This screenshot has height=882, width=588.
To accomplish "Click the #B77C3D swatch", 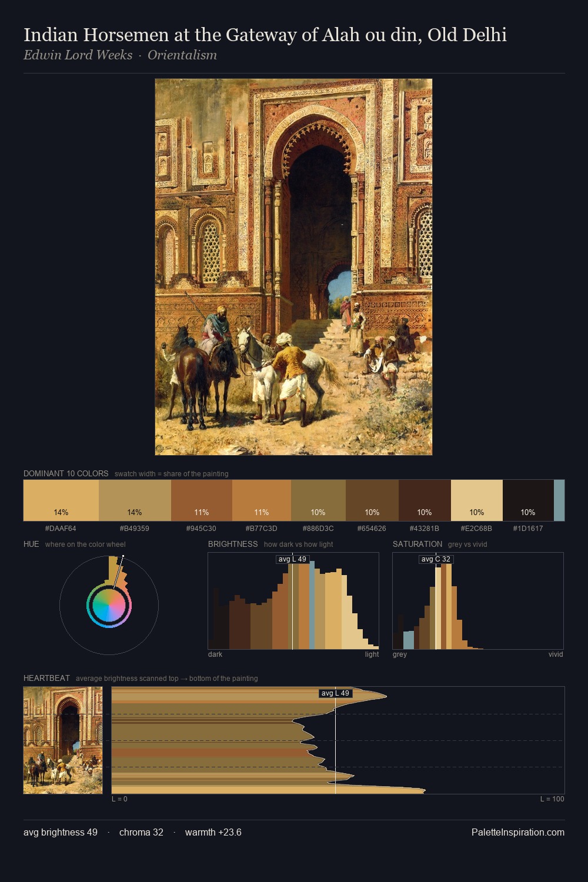I will [x=262, y=500].
